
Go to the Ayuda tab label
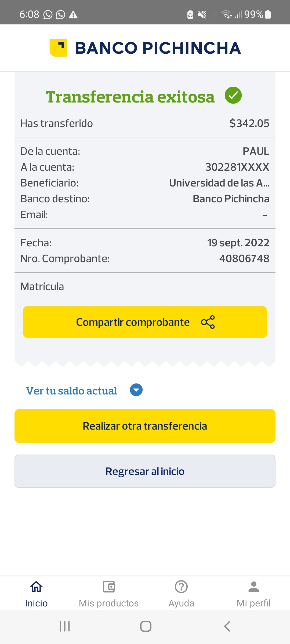tap(181, 603)
